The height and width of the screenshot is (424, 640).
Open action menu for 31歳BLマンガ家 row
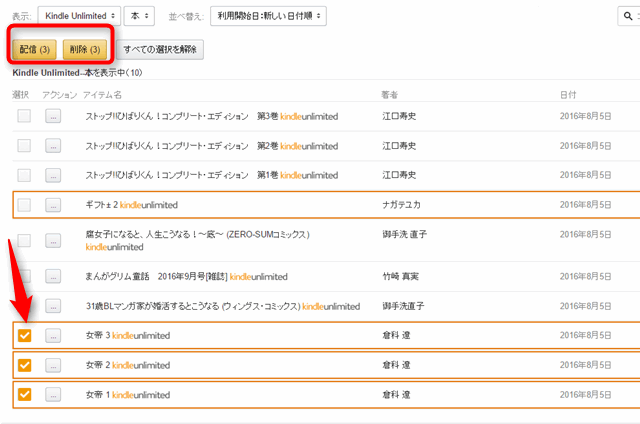53,306
